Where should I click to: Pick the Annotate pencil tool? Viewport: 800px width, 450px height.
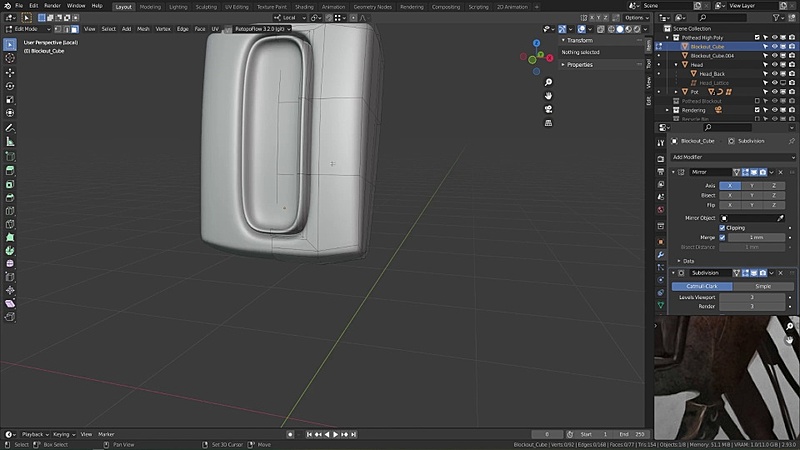(x=10, y=128)
